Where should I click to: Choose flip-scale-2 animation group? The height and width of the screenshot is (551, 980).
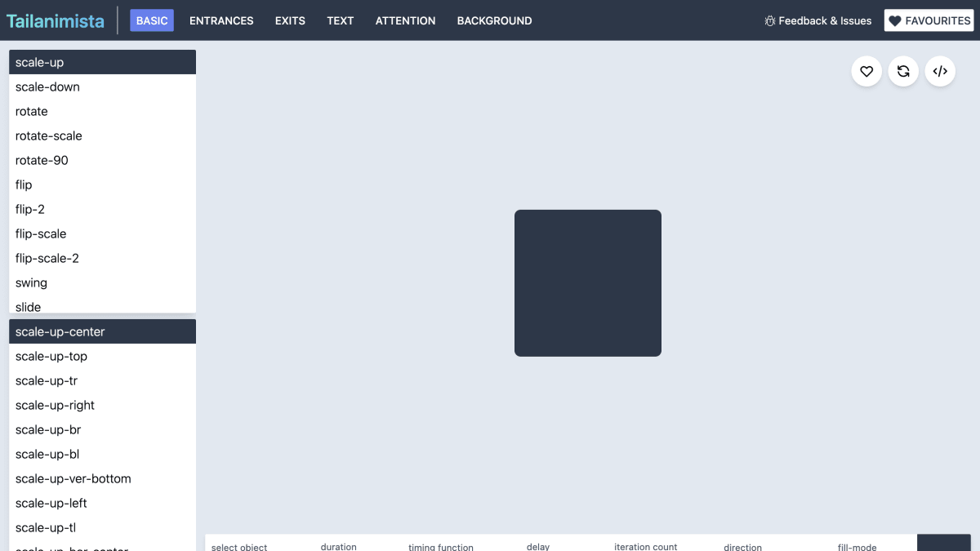click(102, 258)
